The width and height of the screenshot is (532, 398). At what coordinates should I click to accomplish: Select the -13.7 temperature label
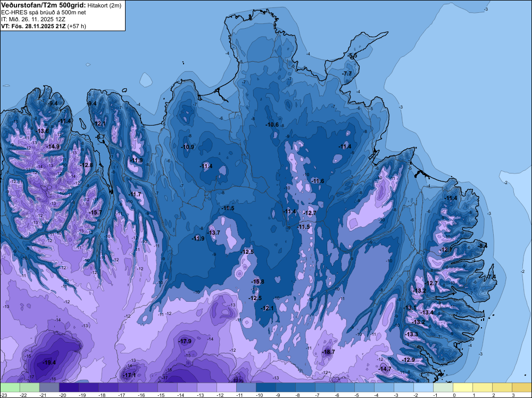click(214, 233)
